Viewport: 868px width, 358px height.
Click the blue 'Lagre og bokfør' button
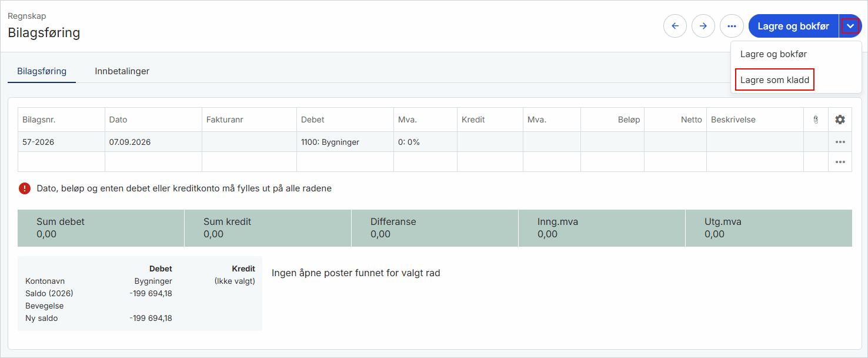tap(793, 26)
